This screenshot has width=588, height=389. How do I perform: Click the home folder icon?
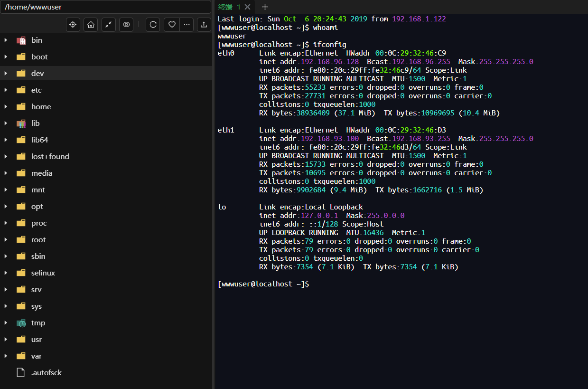(21, 107)
